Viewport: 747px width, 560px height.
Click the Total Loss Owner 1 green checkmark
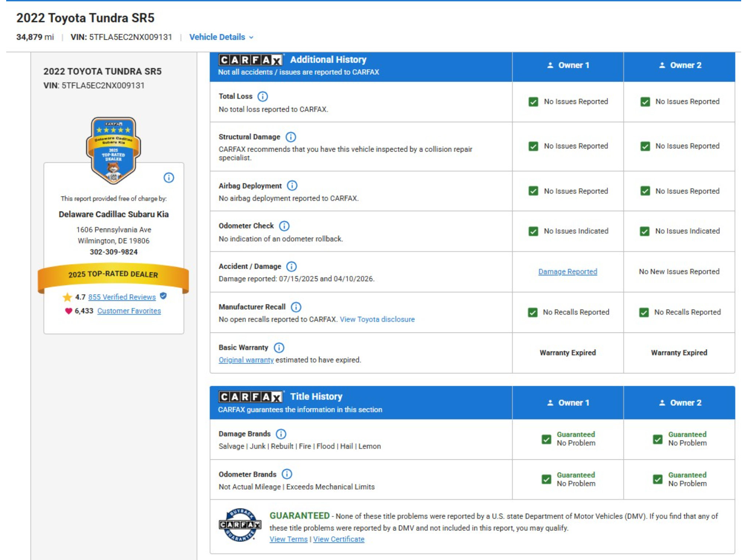coord(533,102)
